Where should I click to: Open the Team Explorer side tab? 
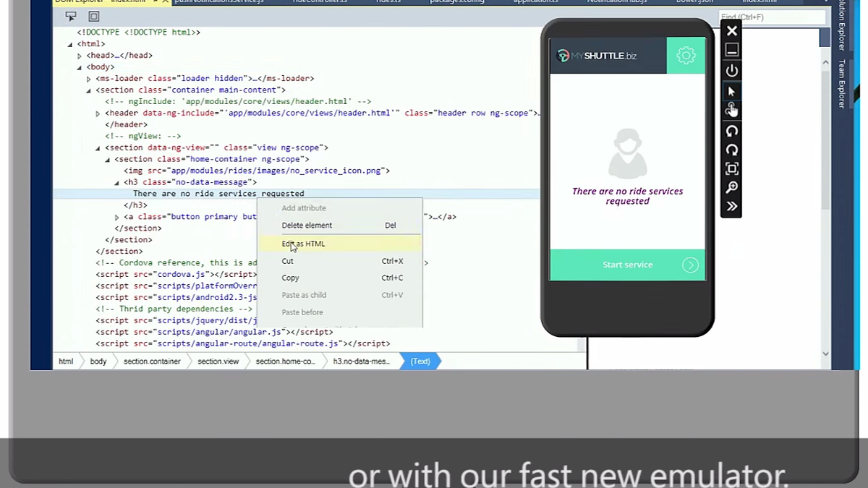click(842, 84)
